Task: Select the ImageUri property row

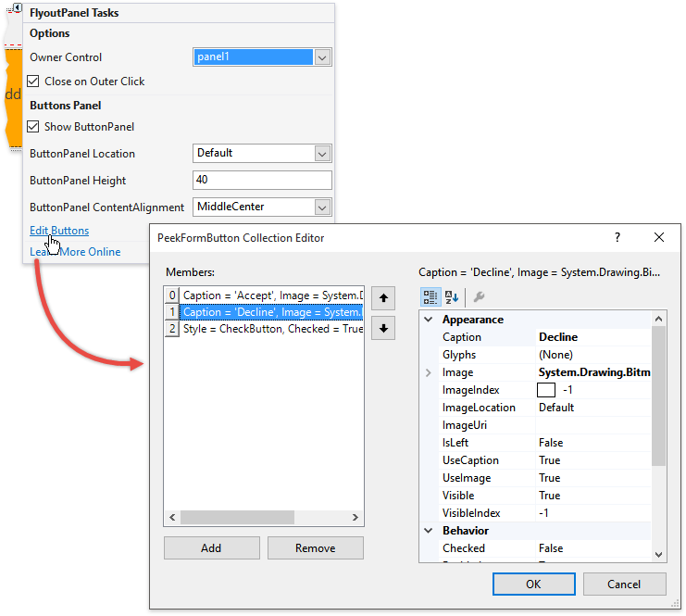Action: (x=544, y=425)
